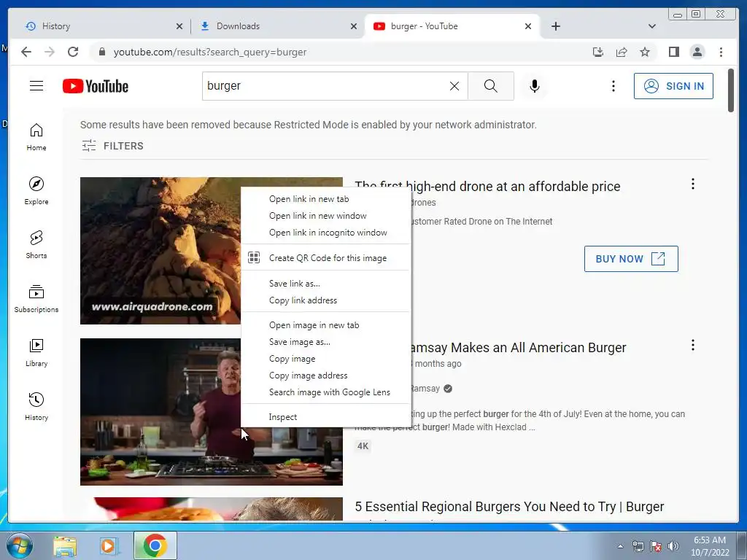Expand the tab search dropdown arrow
The width and height of the screenshot is (747, 560).
click(652, 26)
